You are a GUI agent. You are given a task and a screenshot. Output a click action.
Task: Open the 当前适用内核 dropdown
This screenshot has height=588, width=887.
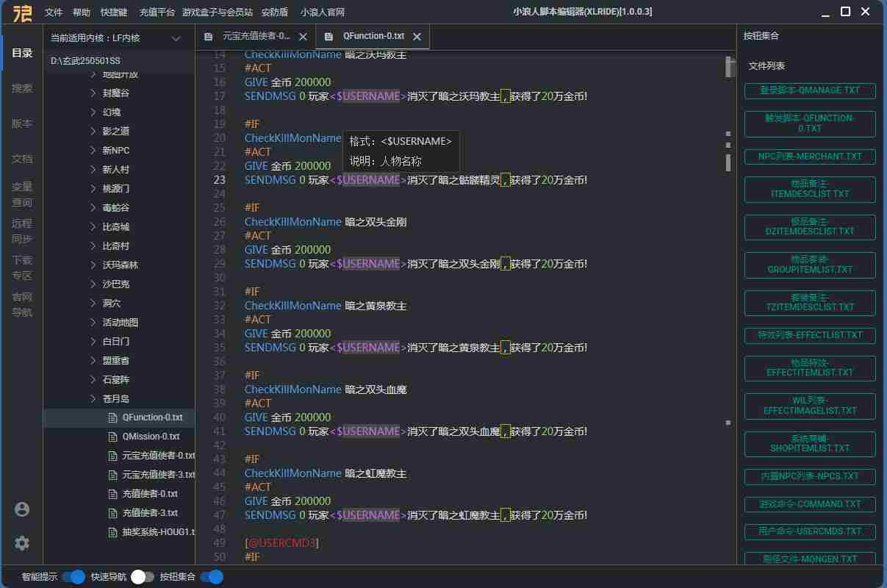pos(176,38)
